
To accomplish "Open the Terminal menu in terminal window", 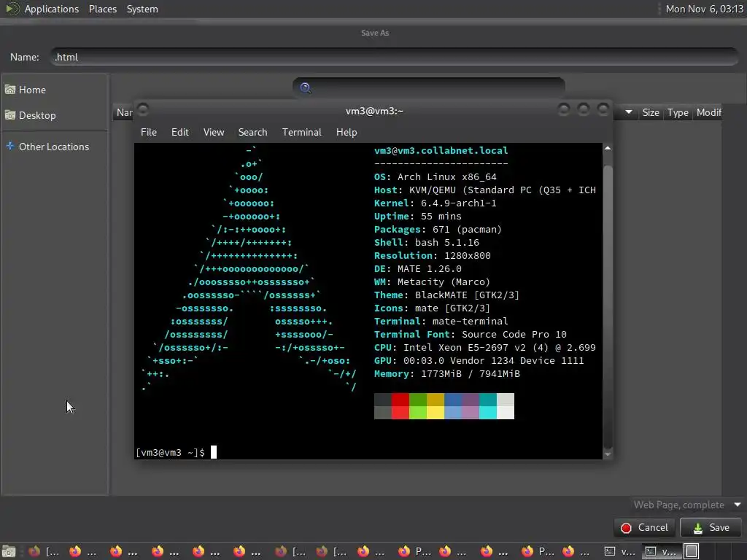I will tap(301, 132).
